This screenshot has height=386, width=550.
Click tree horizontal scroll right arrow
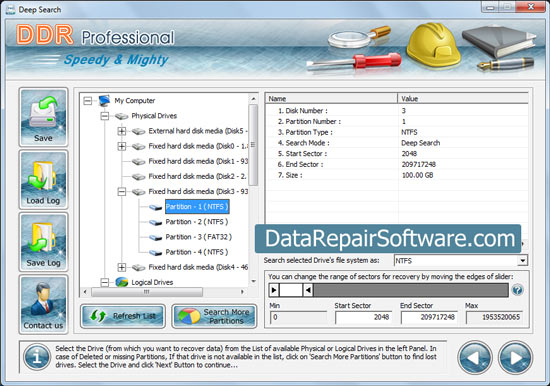pyautogui.click(x=242, y=292)
